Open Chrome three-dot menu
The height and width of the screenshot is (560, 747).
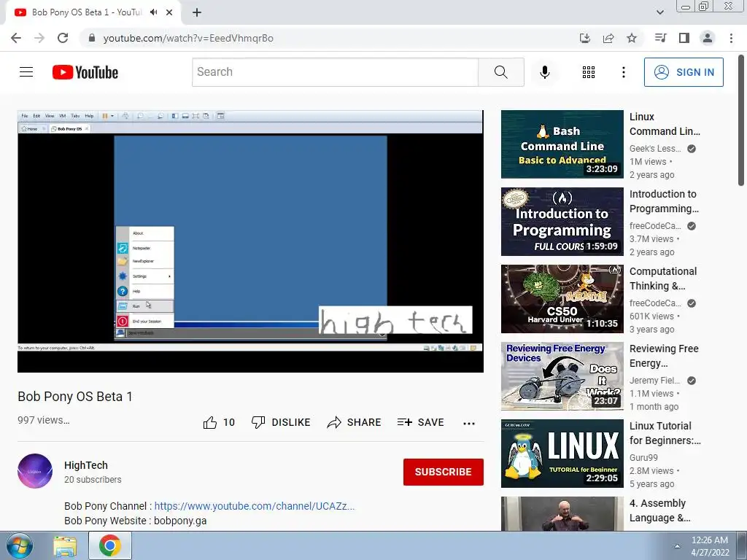tap(731, 38)
